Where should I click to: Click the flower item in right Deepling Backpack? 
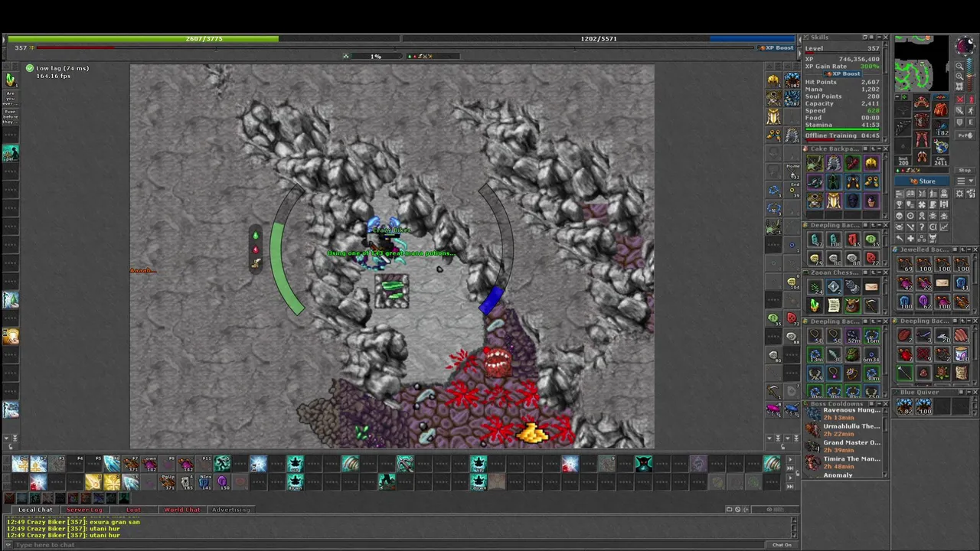[x=942, y=373]
